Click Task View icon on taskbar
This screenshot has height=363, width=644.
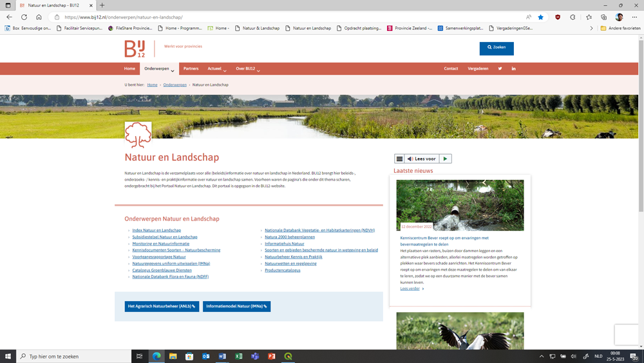(x=139, y=357)
